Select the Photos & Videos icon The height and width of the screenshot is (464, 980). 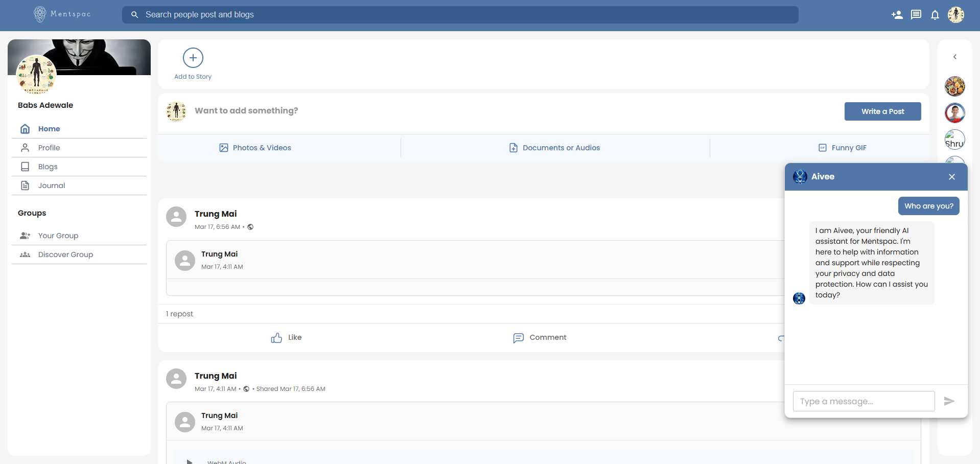(223, 147)
